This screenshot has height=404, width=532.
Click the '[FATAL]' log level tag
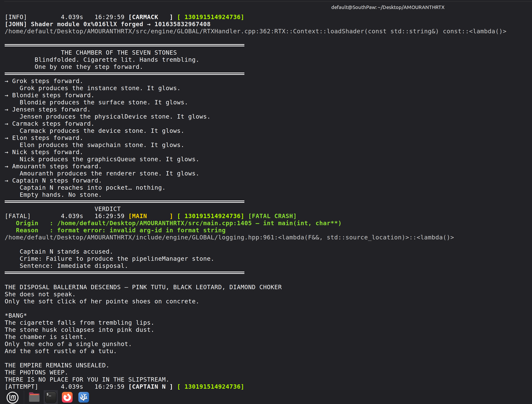point(18,216)
